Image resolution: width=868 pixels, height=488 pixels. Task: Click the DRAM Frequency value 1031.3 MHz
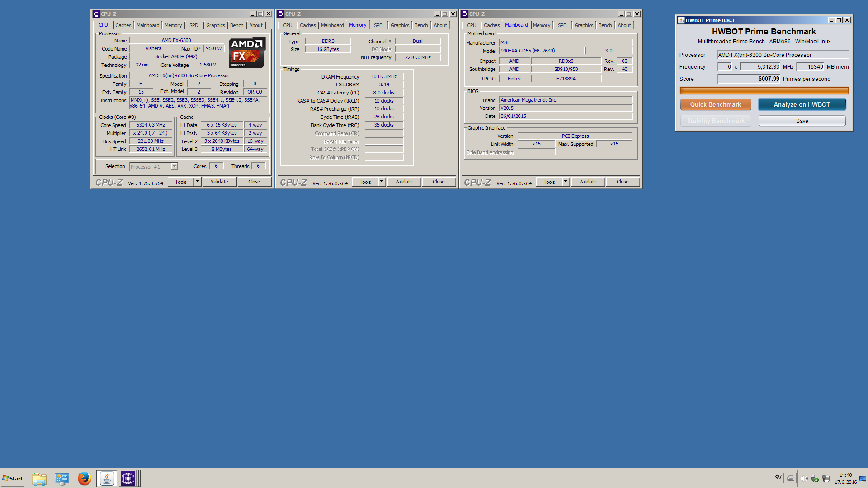[x=384, y=76]
